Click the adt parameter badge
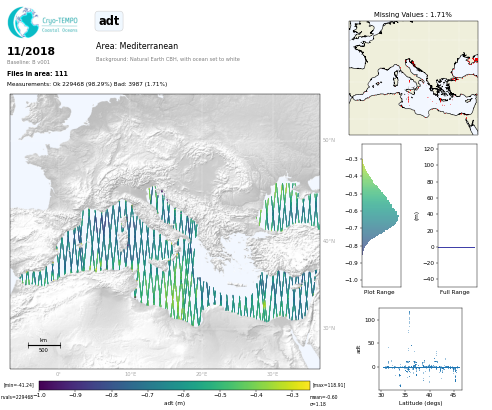The image size is (492, 410). click(109, 21)
